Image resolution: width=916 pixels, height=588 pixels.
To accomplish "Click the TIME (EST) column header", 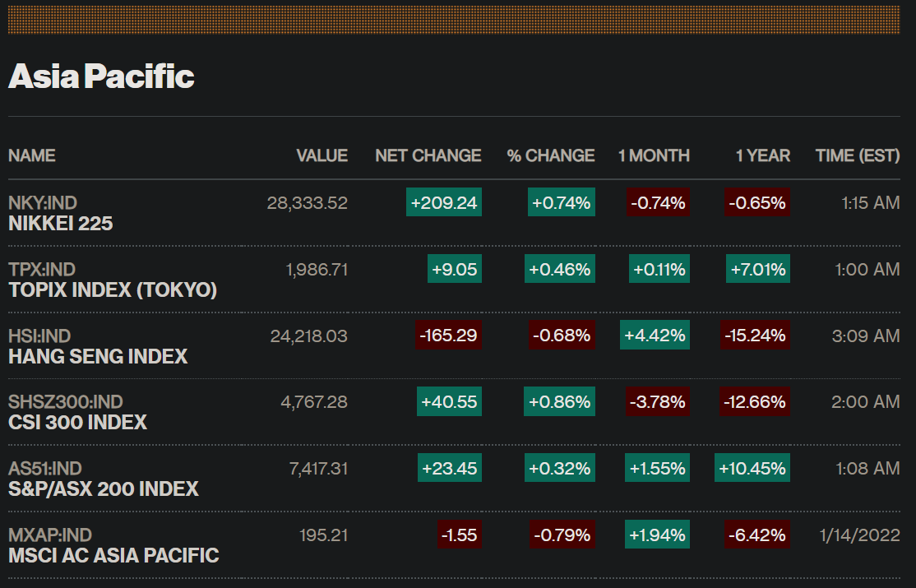I will point(858,155).
